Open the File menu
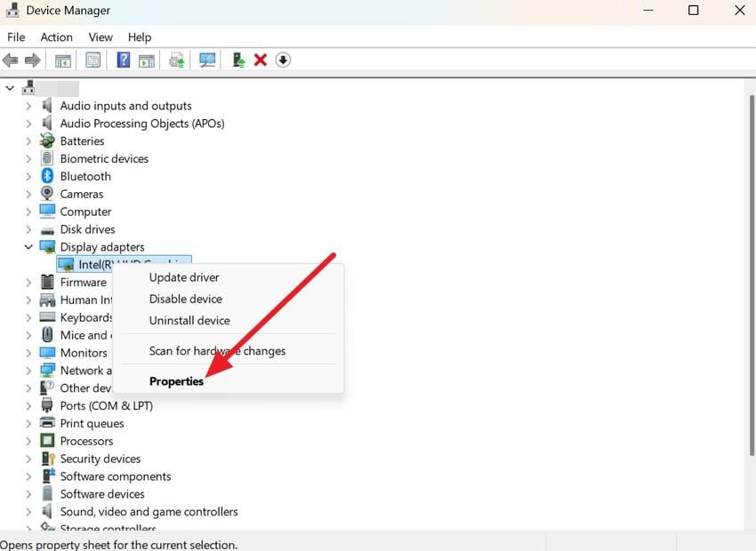The height and width of the screenshot is (551, 756). tap(16, 37)
